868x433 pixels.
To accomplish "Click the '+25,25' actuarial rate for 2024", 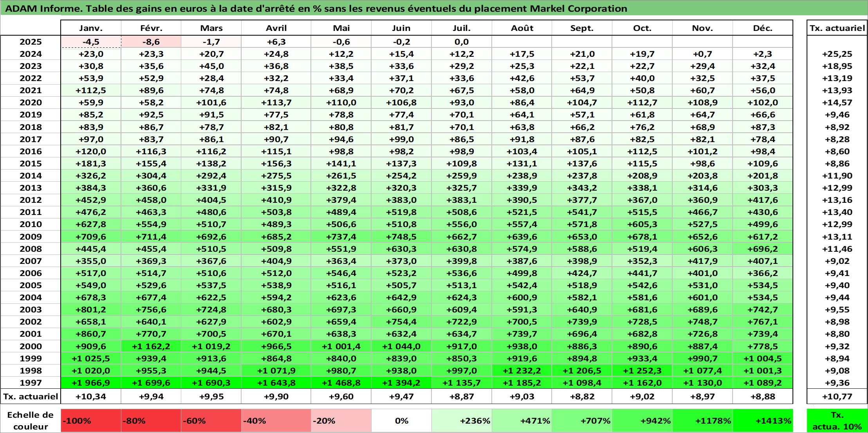I will tap(837, 54).
